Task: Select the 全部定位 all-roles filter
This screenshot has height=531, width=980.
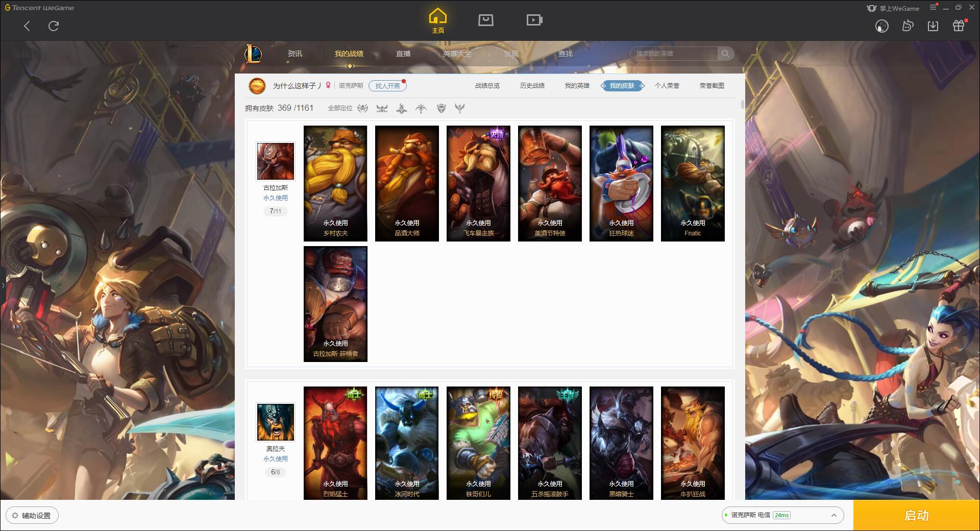Action: pos(340,108)
